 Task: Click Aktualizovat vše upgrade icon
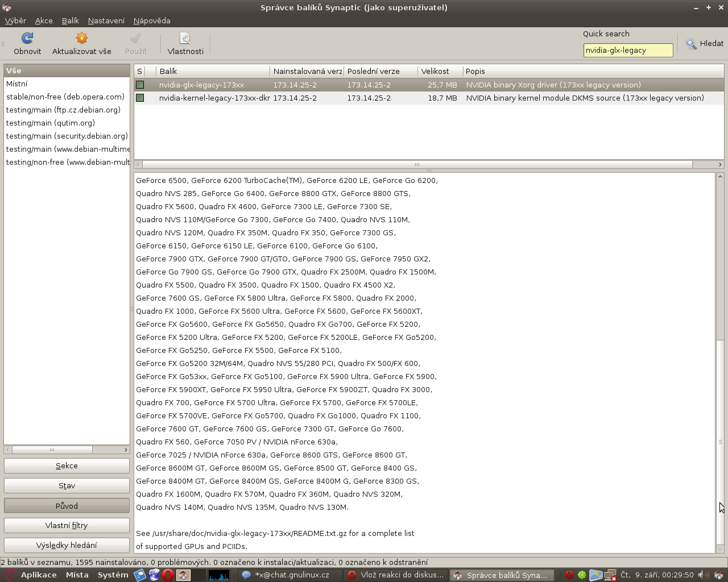click(x=82, y=38)
